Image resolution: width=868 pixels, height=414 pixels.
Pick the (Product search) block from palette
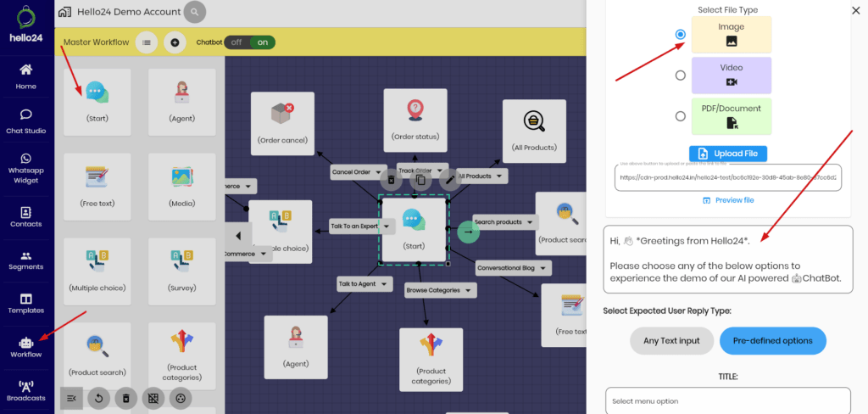(97, 355)
